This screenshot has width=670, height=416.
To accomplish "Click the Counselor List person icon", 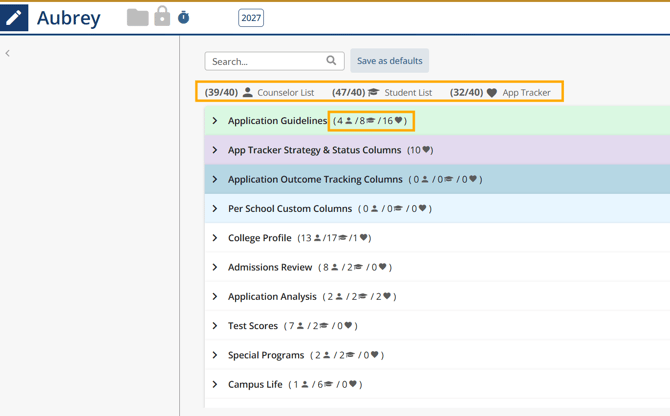I will coord(248,93).
